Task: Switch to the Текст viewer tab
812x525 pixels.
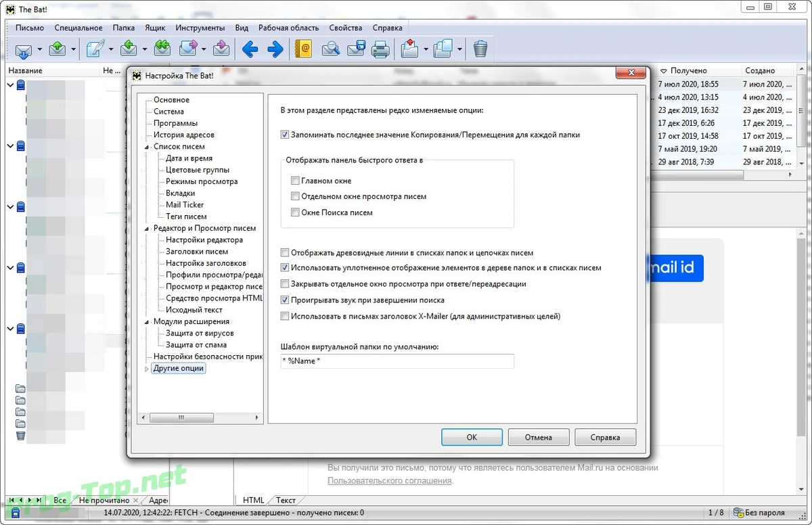Action: pyautogui.click(x=286, y=500)
